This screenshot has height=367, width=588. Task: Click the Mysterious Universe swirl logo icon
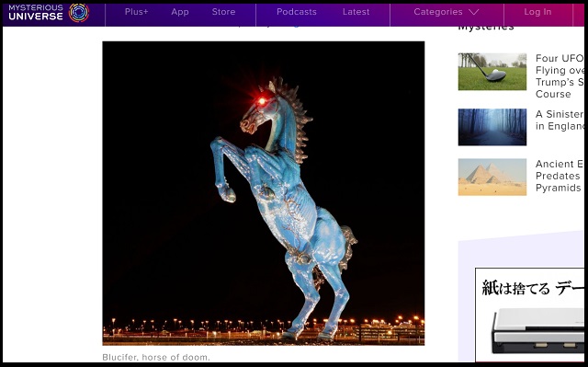(x=79, y=13)
